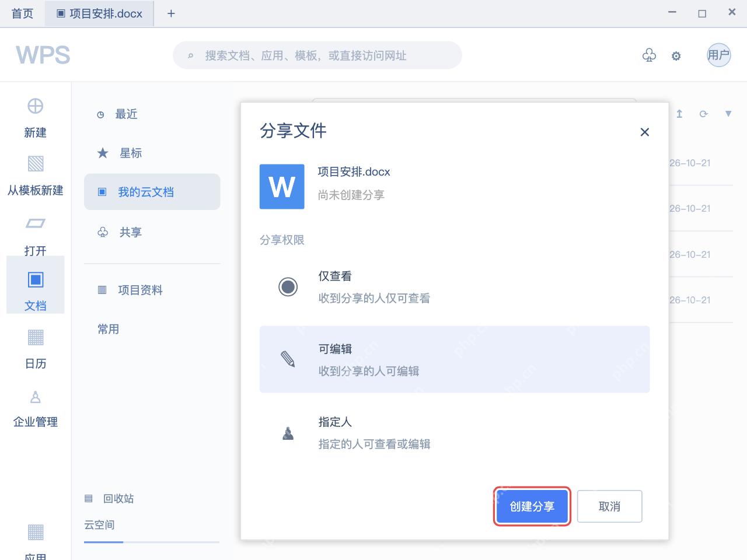Click the 常用 section label
The image size is (747, 560).
tap(109, 329)
